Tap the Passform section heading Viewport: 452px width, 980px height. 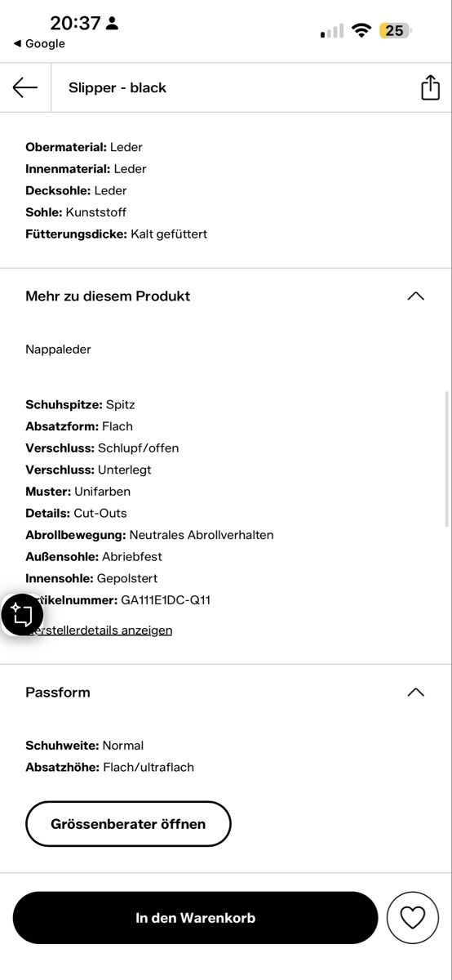tap(58, 692)
